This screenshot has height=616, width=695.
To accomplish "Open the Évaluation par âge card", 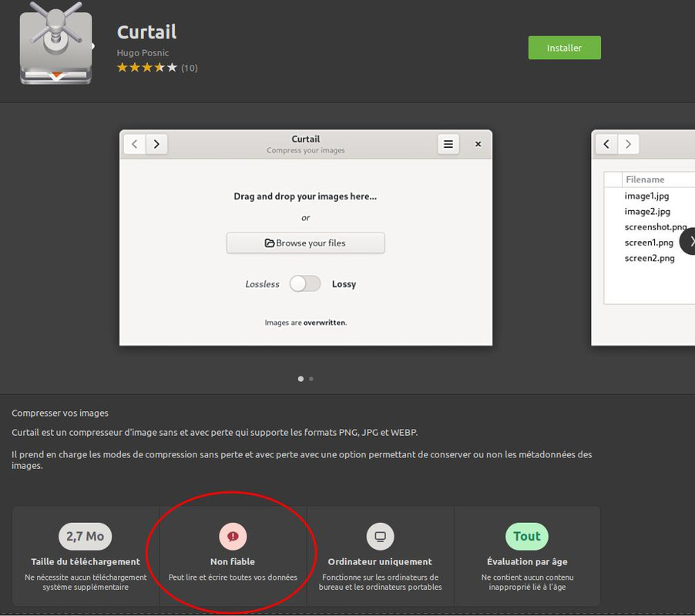I will click(x=528, y=556).
